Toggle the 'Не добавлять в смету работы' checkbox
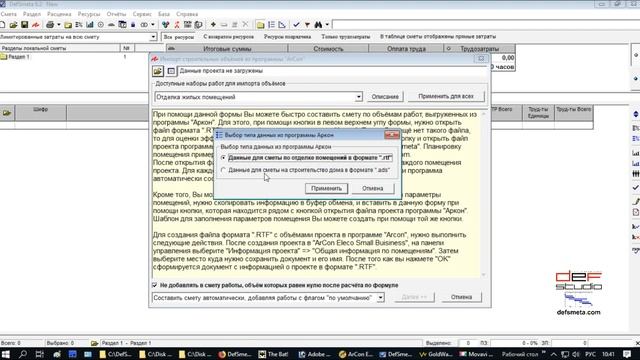 click(x=155, y=285)
